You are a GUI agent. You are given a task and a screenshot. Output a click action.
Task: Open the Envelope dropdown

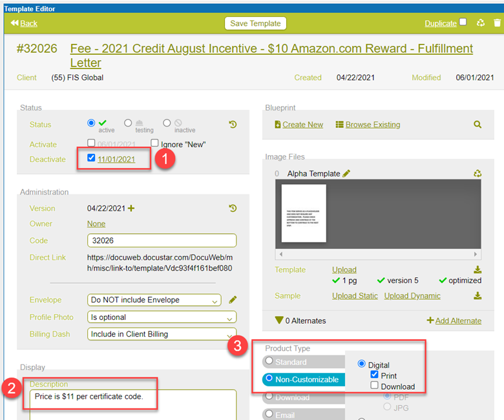[x=154, y=300]
